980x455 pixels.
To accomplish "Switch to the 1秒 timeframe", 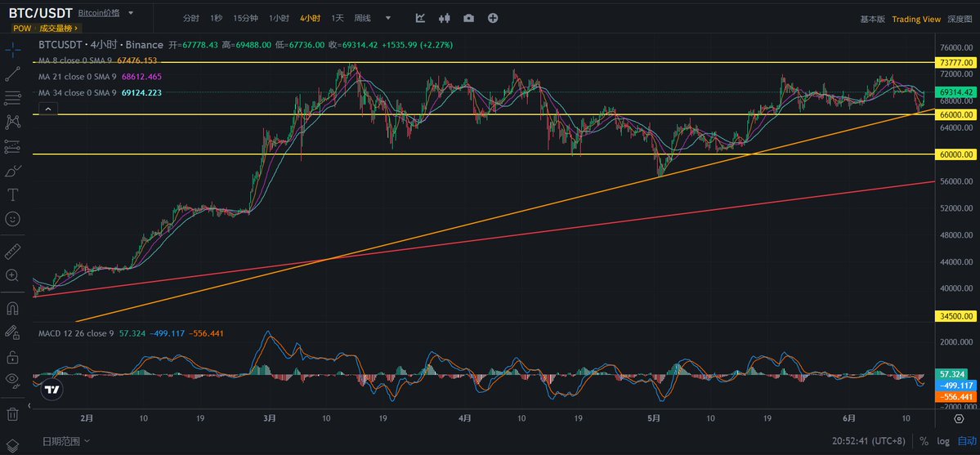I will point(217,18).
